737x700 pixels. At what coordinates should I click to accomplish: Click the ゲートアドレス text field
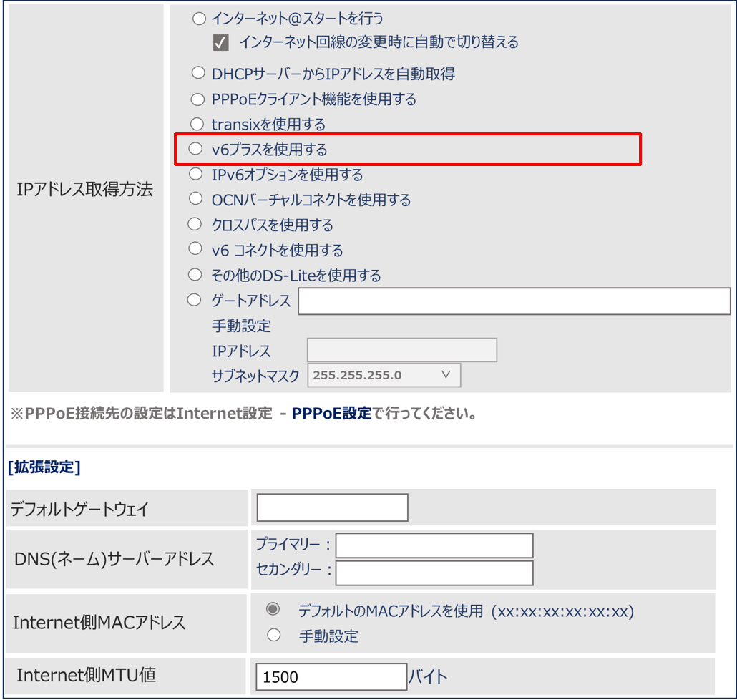514,301
